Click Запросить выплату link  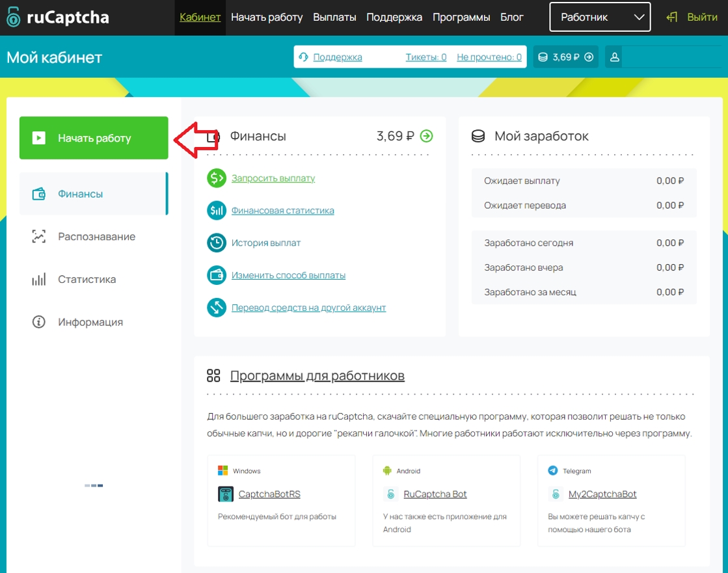[273, 178]
